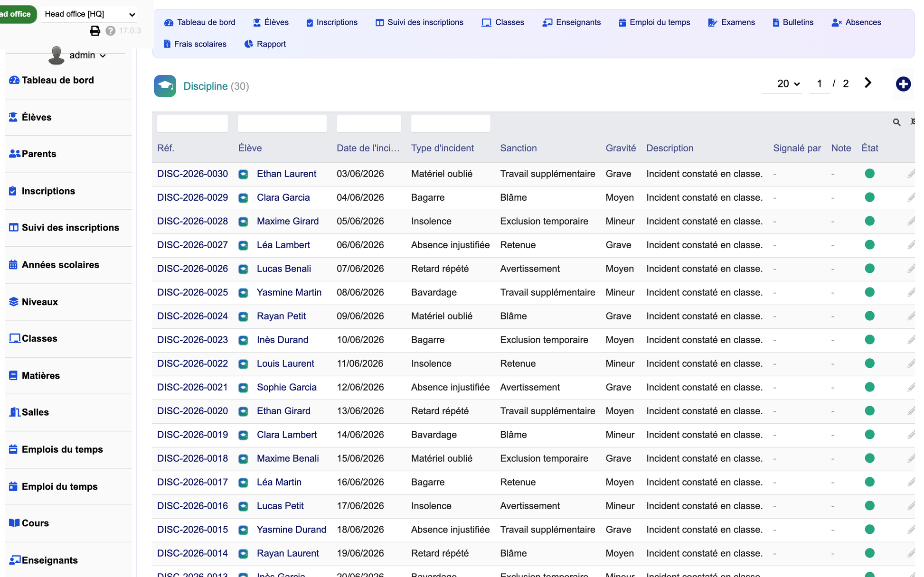Click the student icon next to Clara Garcia

click(x=243, y=198)
